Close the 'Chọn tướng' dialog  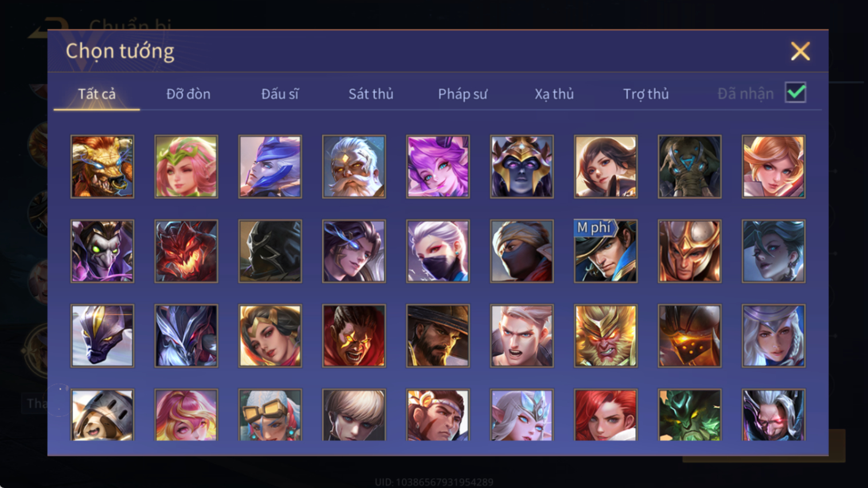pyautogui.click(x=800, y=52)
